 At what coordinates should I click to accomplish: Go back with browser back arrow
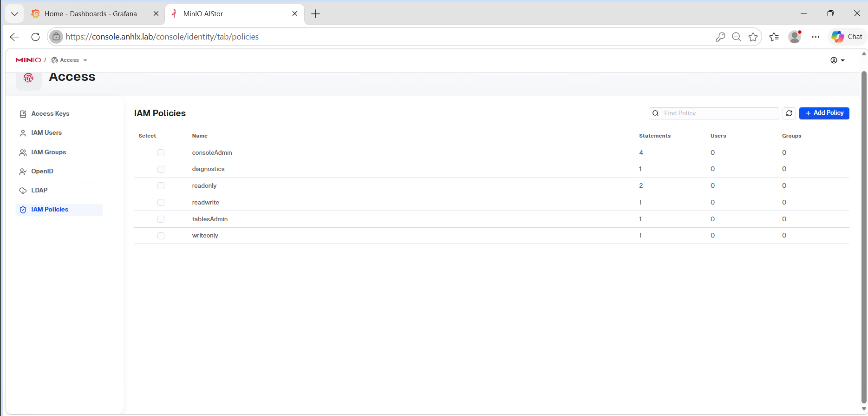click(15, 37)
